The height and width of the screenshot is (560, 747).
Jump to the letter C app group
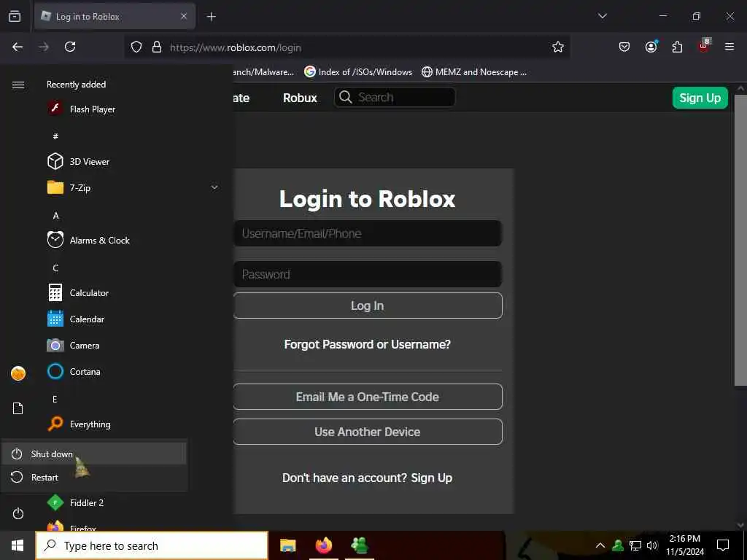click(55, 268)
